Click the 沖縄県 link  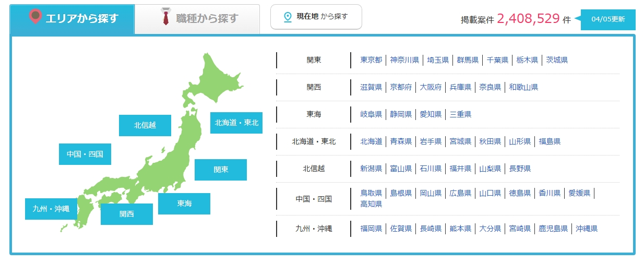point(587,229)
